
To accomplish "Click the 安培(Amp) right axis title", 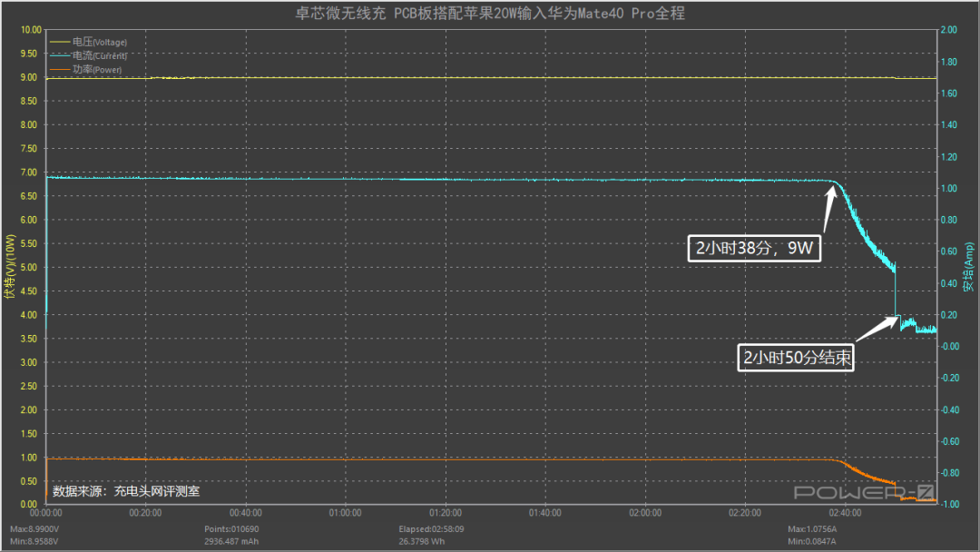I will (969, 267).
